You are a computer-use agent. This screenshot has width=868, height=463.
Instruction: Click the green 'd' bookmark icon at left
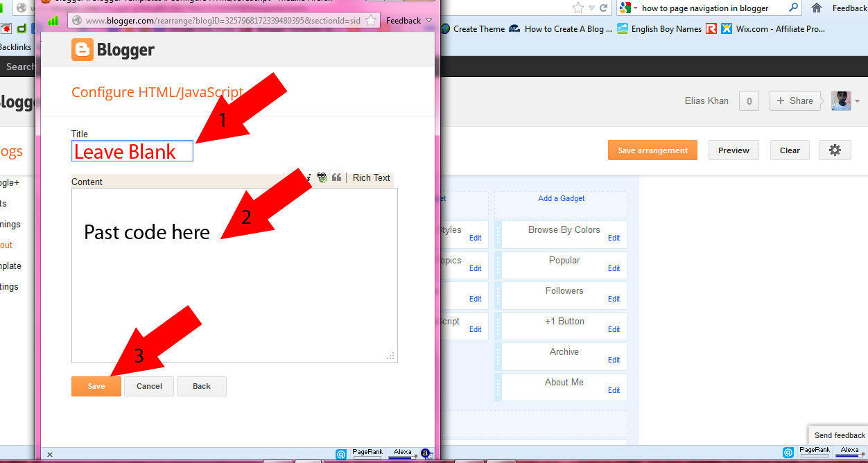point(21,29)
